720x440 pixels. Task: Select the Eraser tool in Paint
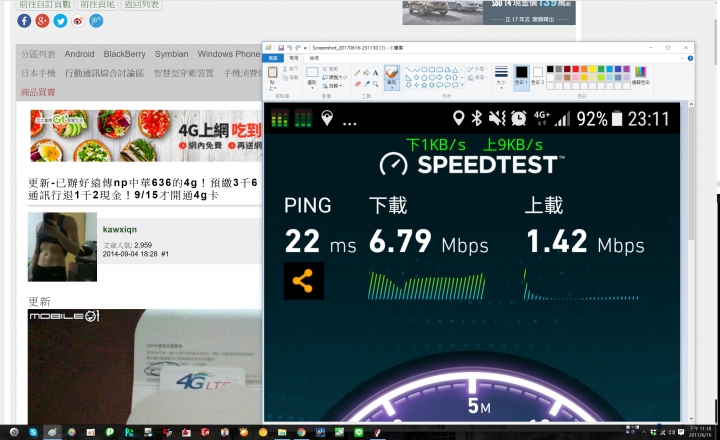pyautogui.click(x=357, y=84)
